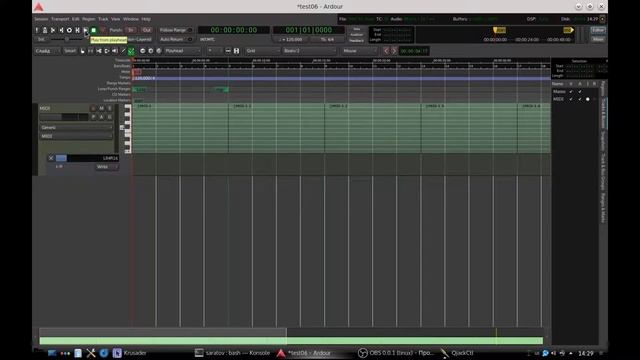Select the Draw pencil tool

point(123,51)
